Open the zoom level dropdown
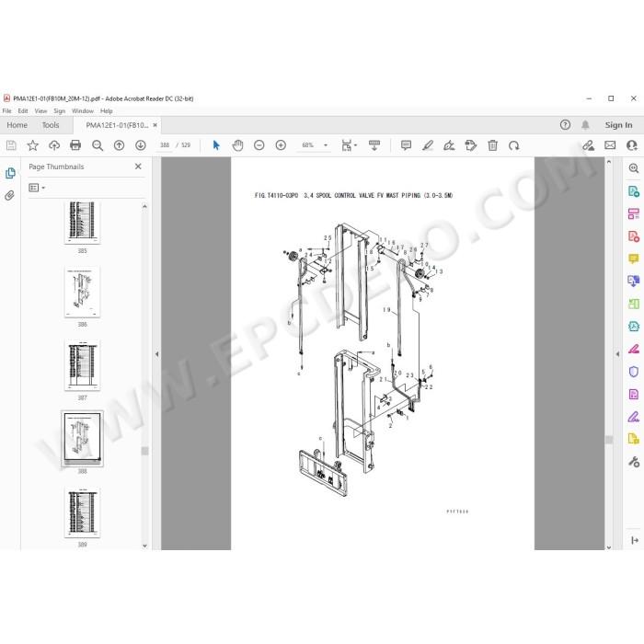 coord(326,145)
